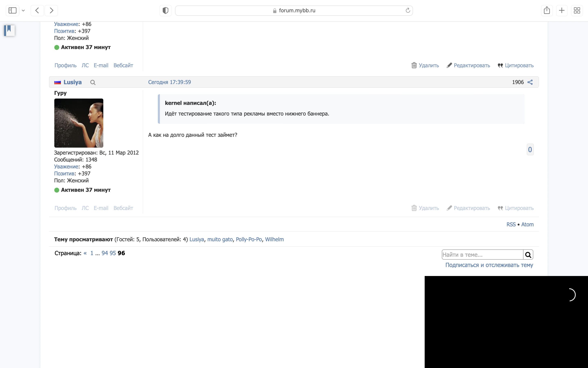The height and width of the screenshot is (368, 588).
Task: Click Сообщений: 1348 text
Action: [x=76, y=160]
